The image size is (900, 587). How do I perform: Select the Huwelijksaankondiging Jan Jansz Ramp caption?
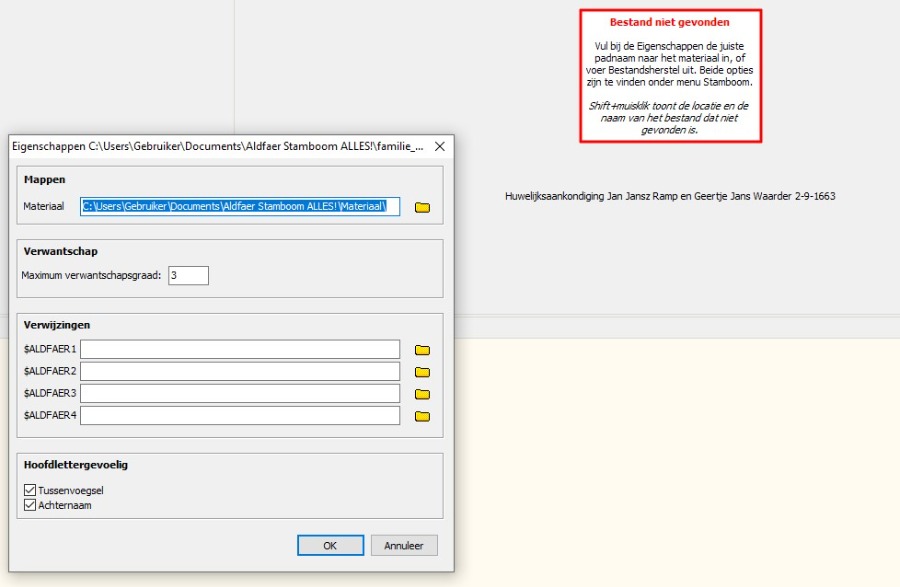click(669, 196)
